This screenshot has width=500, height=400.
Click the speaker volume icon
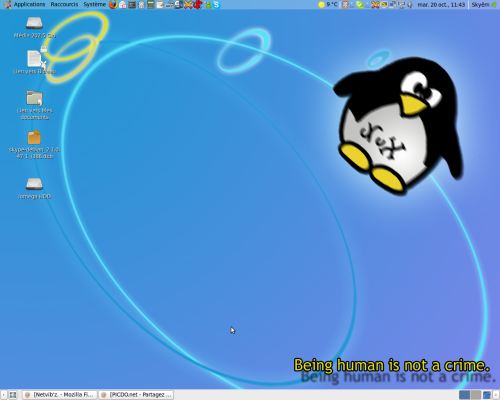pyautogui.click(x=410, y=5)
